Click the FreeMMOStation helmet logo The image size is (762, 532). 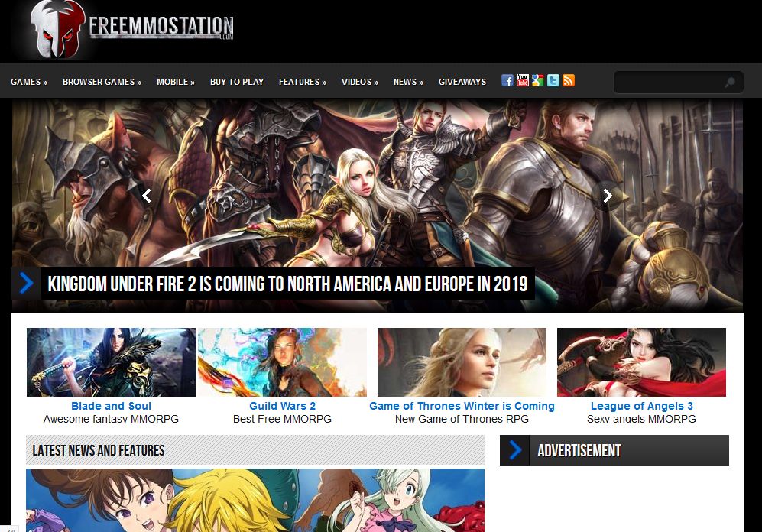pyautogui.click(x=57, y=29)
